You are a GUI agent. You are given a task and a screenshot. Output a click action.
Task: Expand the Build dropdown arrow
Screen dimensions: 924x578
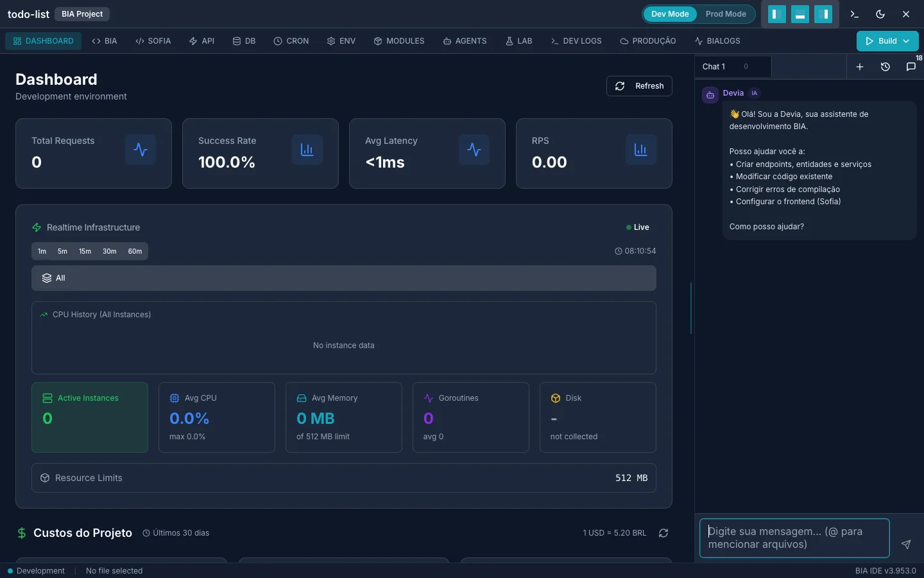pos(906,41)
